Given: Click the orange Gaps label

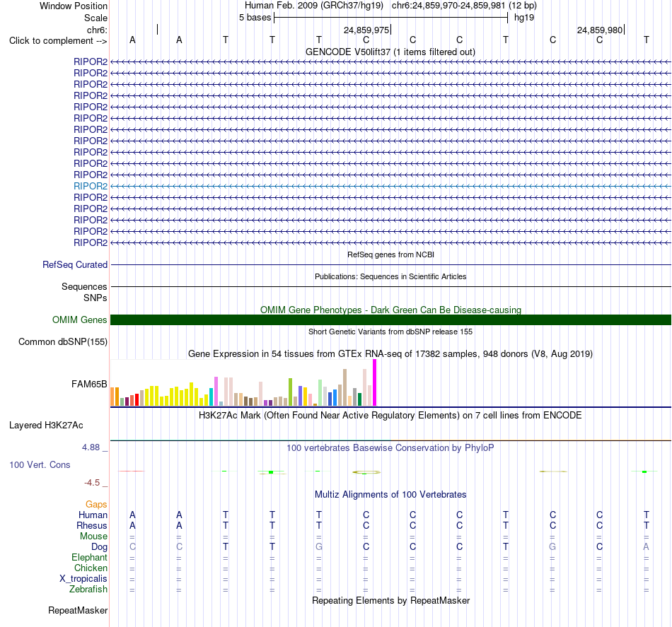Looking at the screenshot, I should pos(96,505).
